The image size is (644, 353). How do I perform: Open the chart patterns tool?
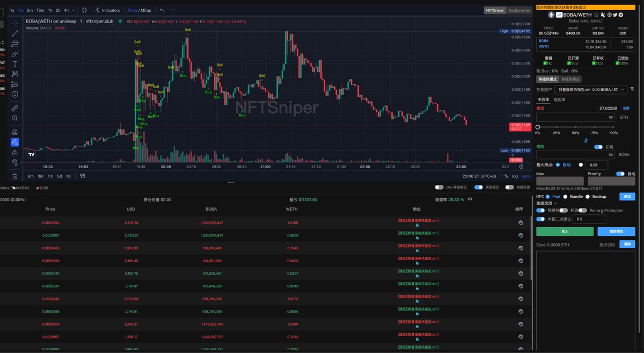point(15,74)
